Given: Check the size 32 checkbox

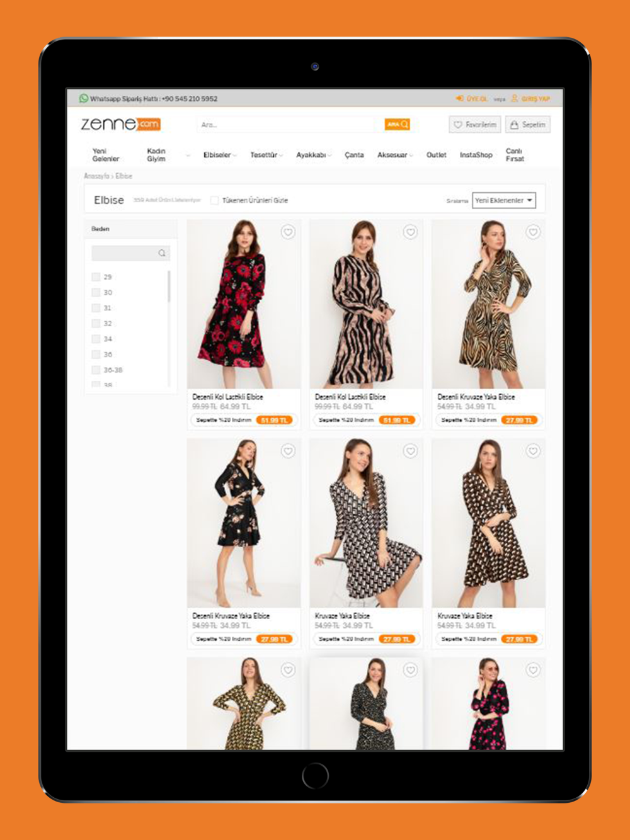Looking at the screenshot, I should (96, 323).
